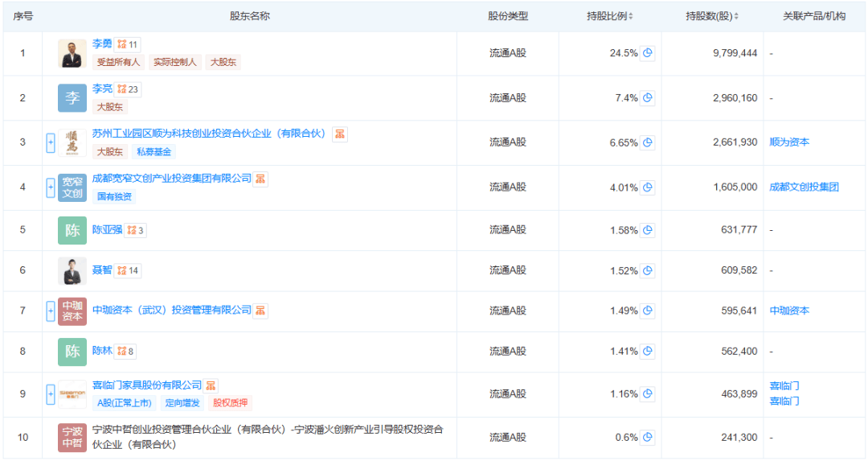This screenshot has width=868, height=461.
Task: Click the 受益所有人 tag
Action: 118,62
